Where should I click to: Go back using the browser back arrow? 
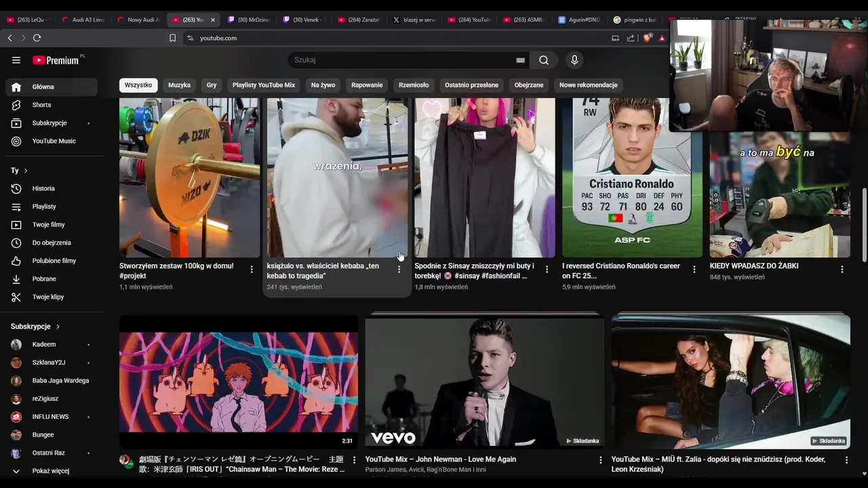9,38
